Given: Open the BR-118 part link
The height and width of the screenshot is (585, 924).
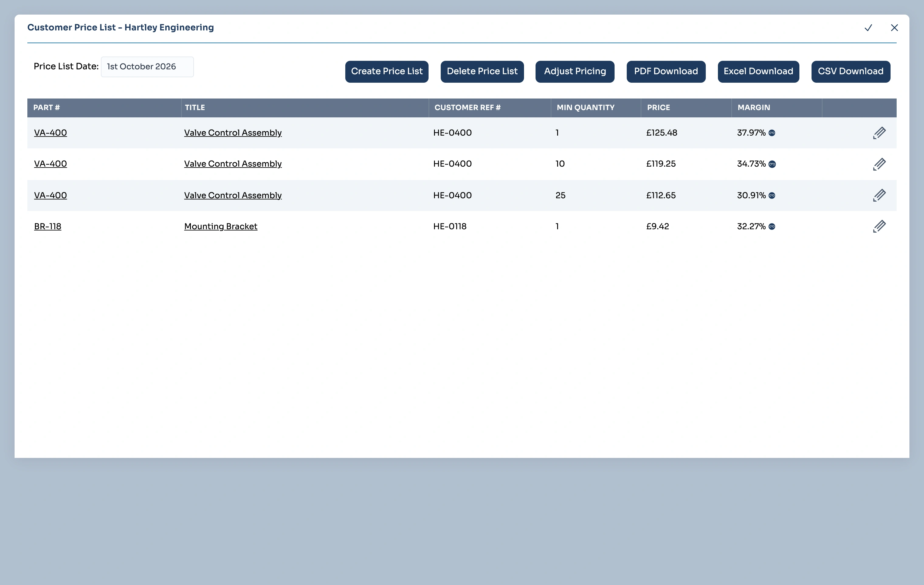Looking at the screenshot, I should pos(48,227).
